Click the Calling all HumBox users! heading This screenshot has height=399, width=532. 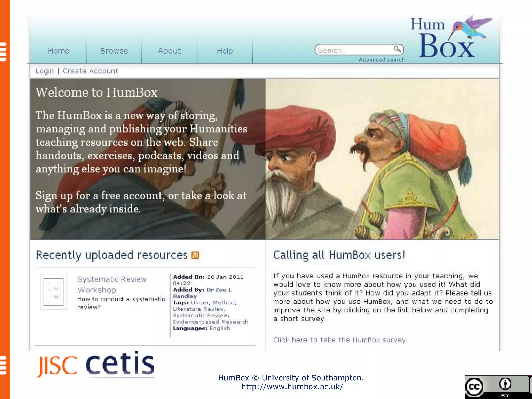(x=339, y=255)
